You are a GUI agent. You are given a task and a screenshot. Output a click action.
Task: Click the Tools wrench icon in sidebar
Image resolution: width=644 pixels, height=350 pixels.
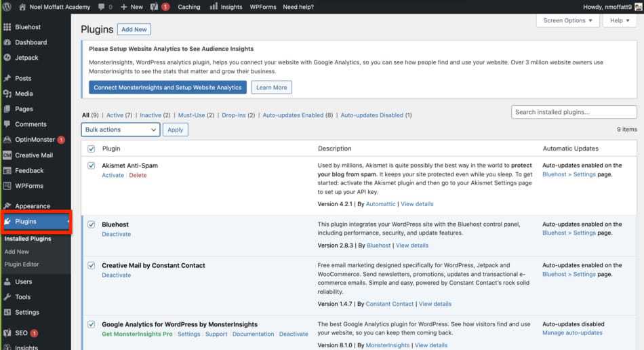click(7, 297)
